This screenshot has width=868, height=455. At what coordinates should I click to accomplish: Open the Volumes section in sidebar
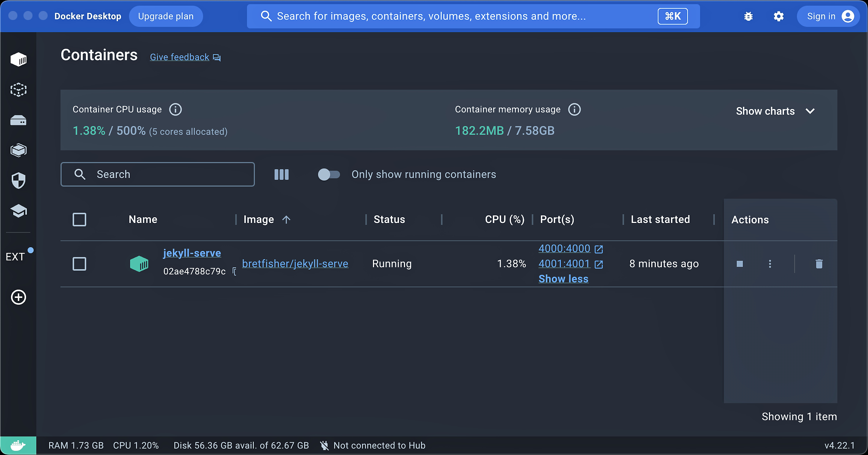click(x=18, y=121)
